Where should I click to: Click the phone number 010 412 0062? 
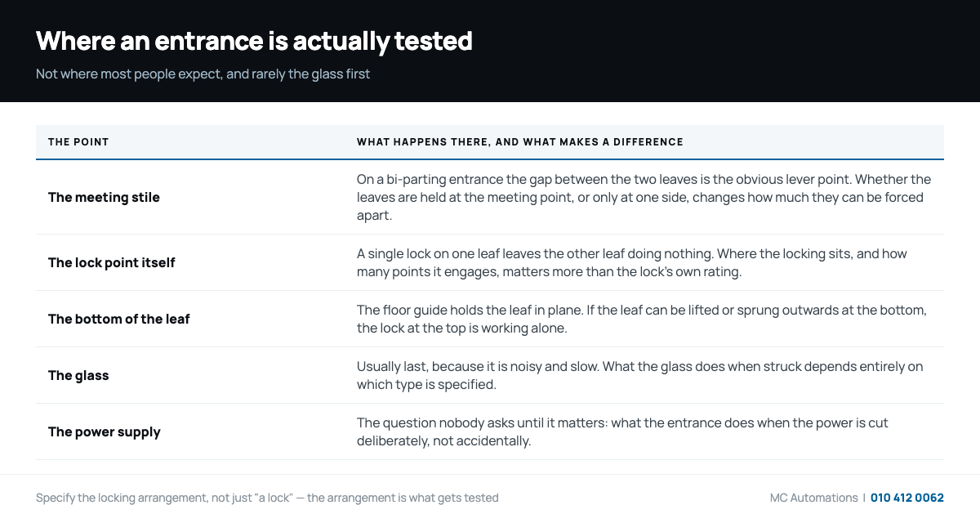(907, 498)
